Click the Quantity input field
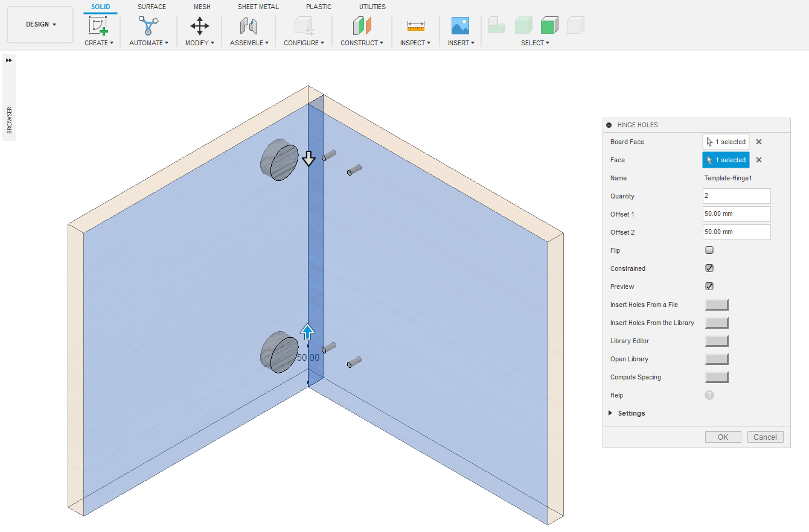Viewport: 809px width, 532px height. (x=737, y=196)
